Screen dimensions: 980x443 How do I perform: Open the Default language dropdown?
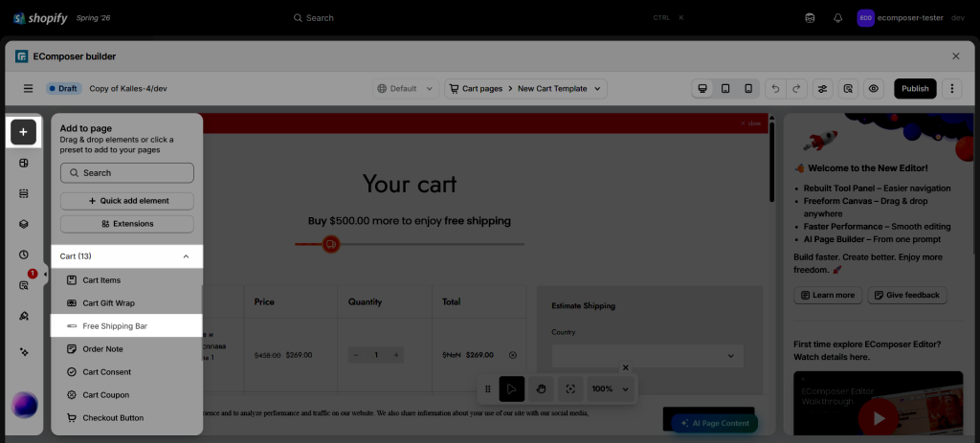pyautogui.click(x=406, y=89)
